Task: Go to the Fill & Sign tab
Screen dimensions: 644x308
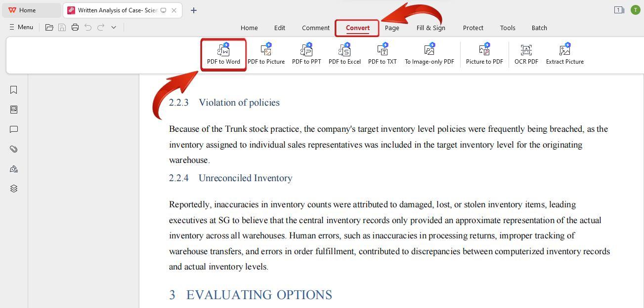Action: click(x=431, y=28)
